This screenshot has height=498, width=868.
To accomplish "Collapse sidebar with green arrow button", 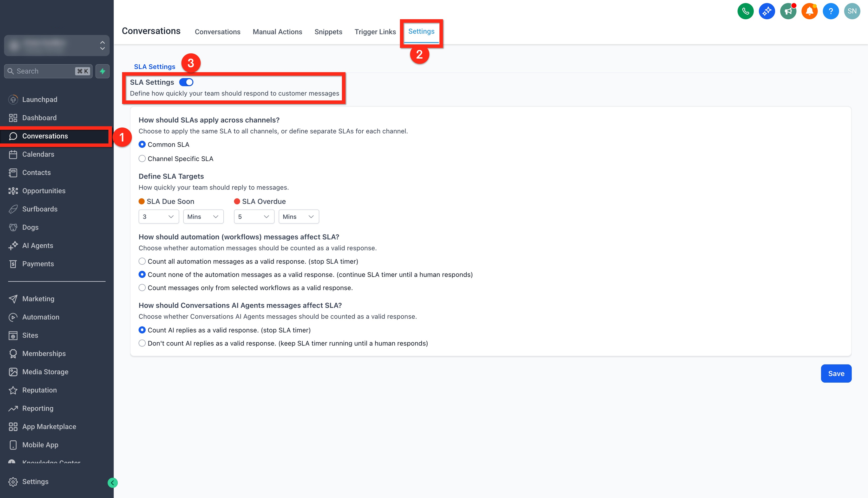I will click(x=113, y=482).
